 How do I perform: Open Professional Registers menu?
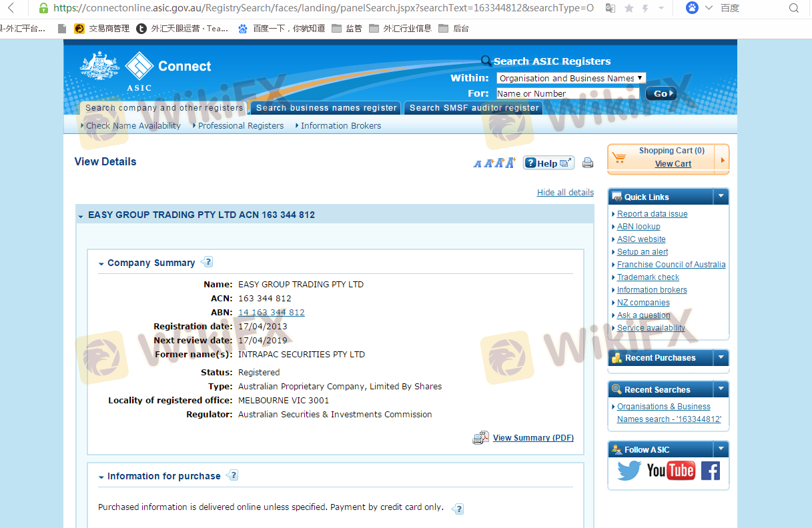coord(241,125)
